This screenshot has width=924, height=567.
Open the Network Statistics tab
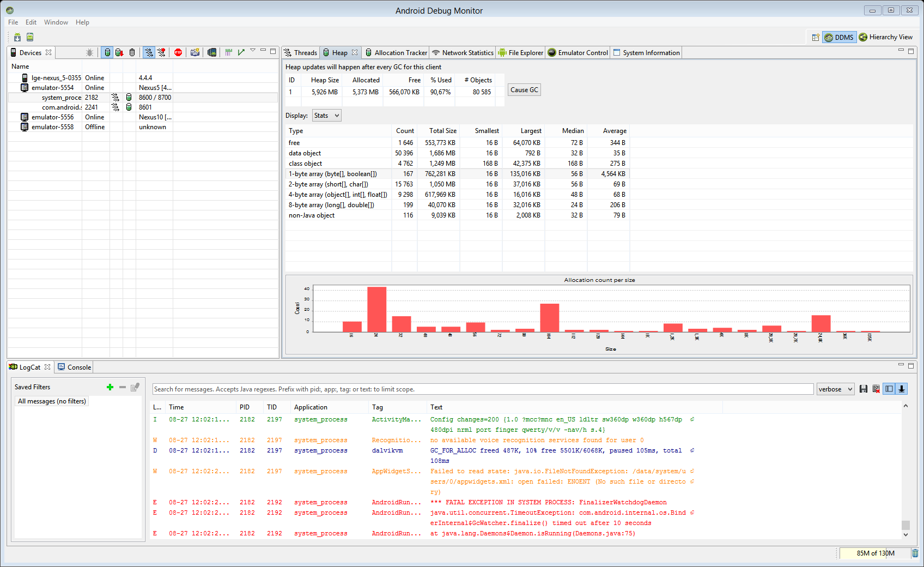point(463,53)
